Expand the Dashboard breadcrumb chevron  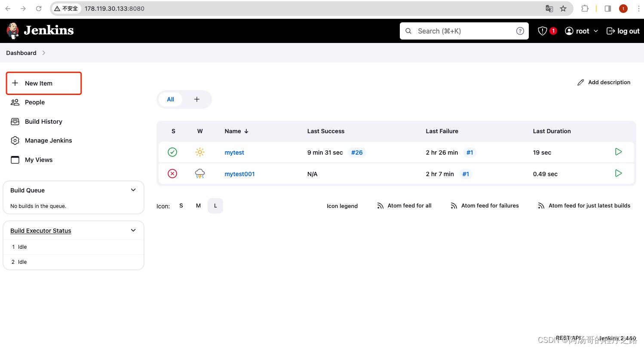[44, 53]
